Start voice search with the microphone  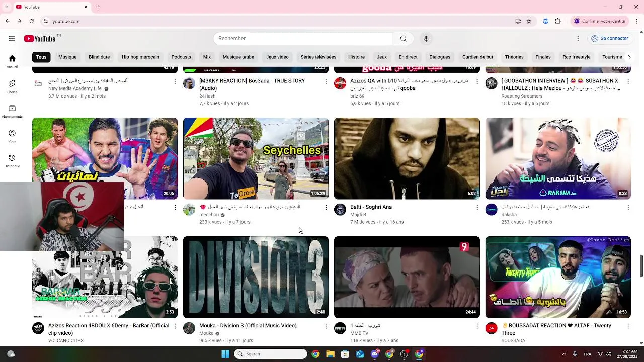tap(426, 39)
